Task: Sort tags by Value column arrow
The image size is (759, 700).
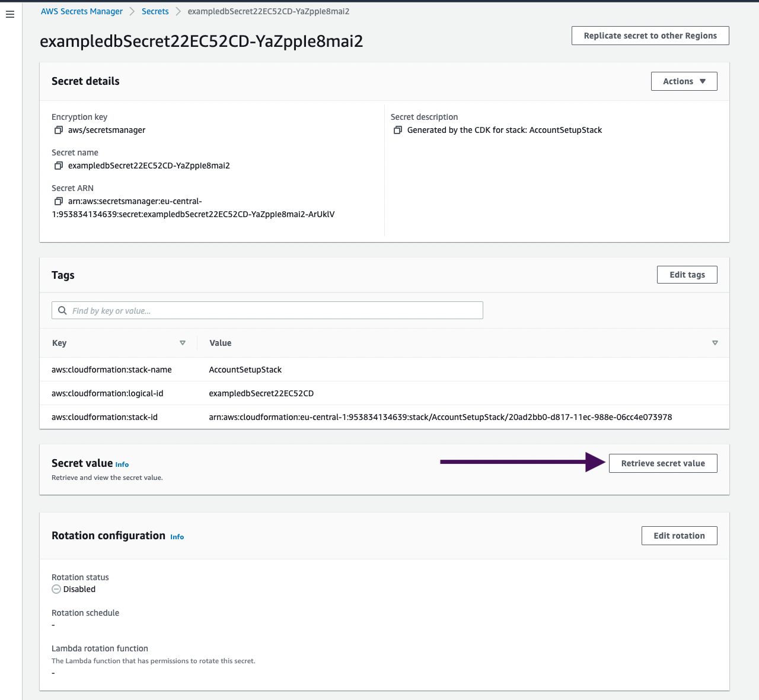Action: 715,343
